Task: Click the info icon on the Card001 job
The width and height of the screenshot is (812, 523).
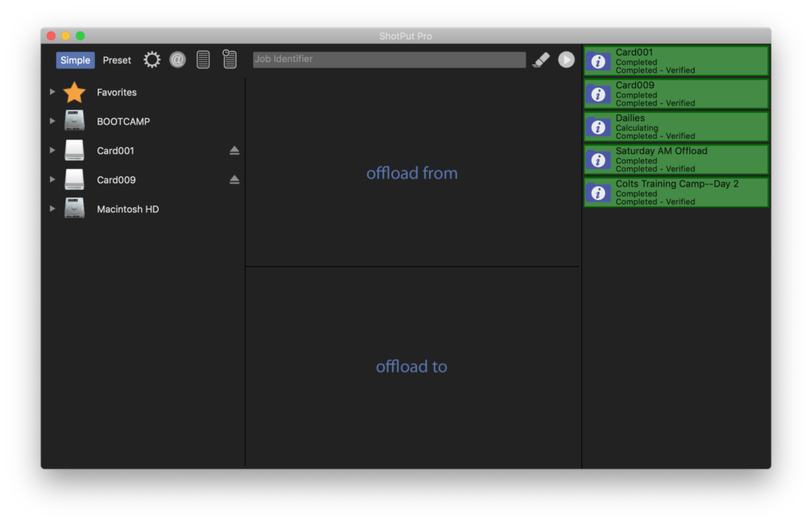Action: pyautogui.click(x=598, y=60)
